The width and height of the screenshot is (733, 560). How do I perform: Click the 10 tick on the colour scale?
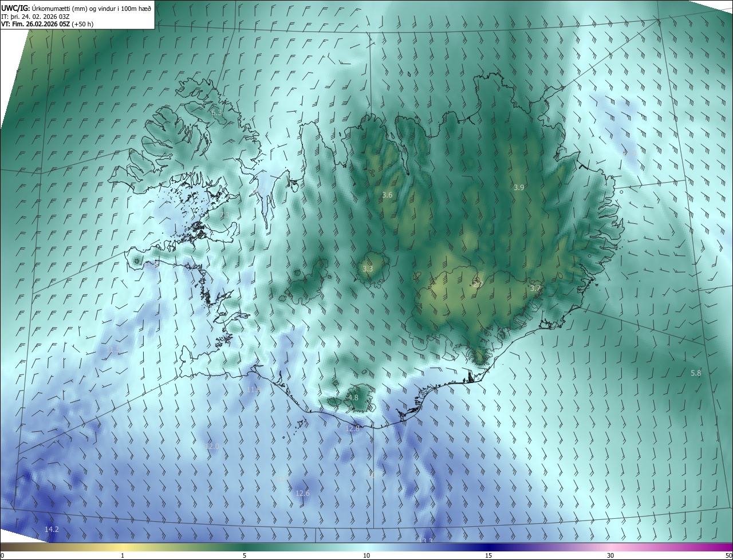(x=366, y=555)
